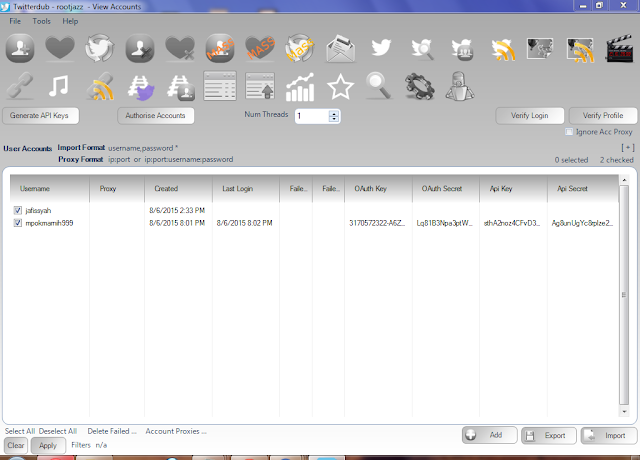The height and width of the screenshot is (460, 640).
Task: Open the Help menu
Action: pyautogui.click(x=70, y=21)
